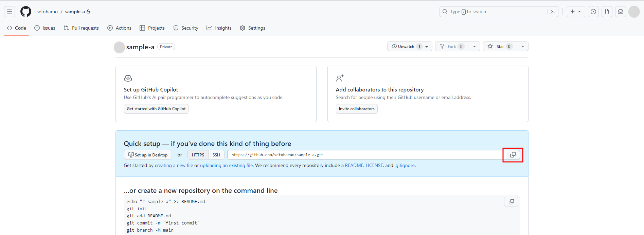Image resolution: width=644 pixels, height=235 pixels.
Task: Click the repository URL text field
Action: coord(365,155)
